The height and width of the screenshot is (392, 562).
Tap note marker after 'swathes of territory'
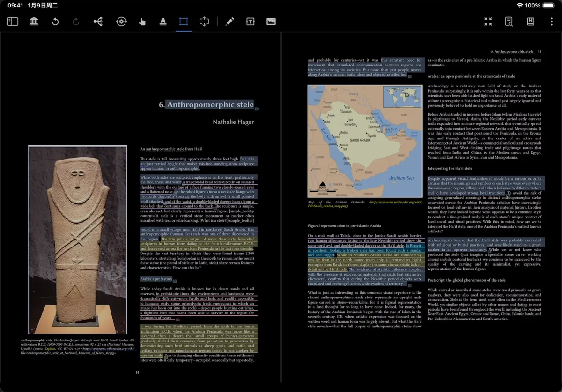409,285
